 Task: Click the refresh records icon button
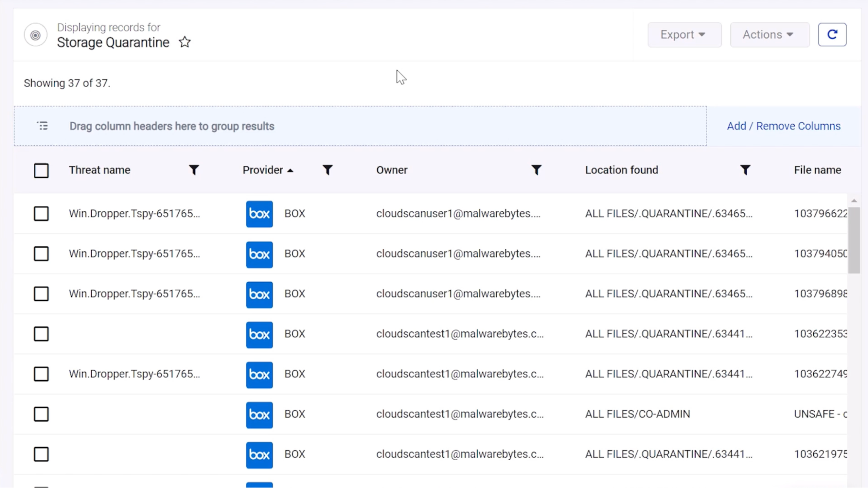(x=832, y=35)
